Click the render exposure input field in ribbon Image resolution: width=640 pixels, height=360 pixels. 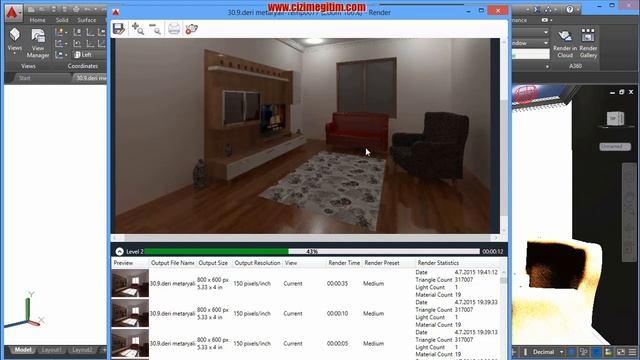click(x=531, y=54)
